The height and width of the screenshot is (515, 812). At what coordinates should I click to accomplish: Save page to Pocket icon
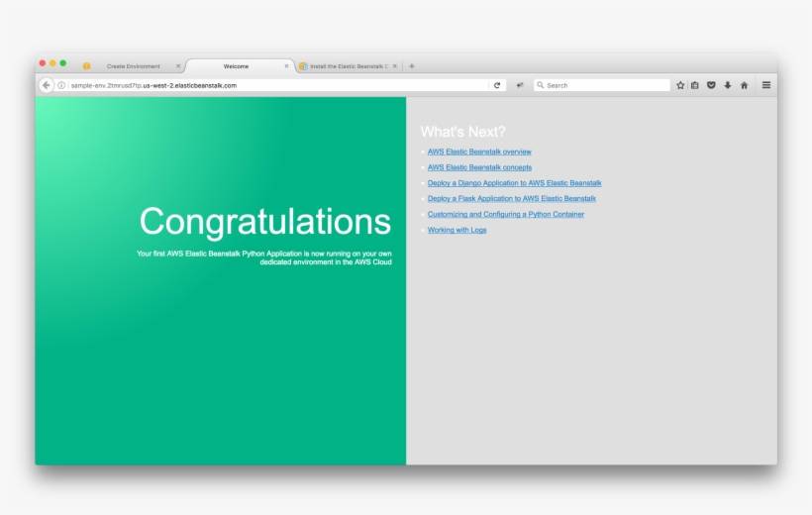[711, 85]
